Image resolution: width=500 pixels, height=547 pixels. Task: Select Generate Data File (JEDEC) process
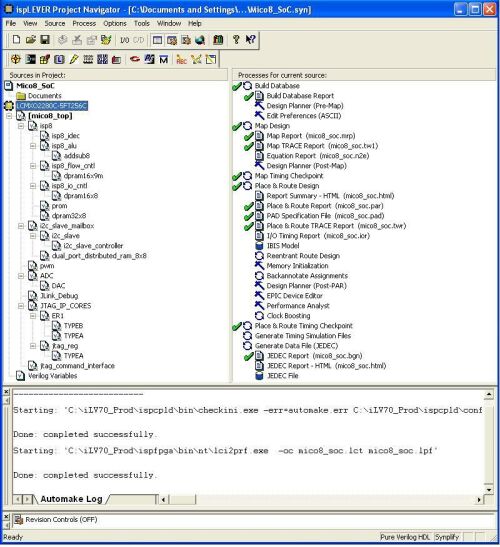296,346
